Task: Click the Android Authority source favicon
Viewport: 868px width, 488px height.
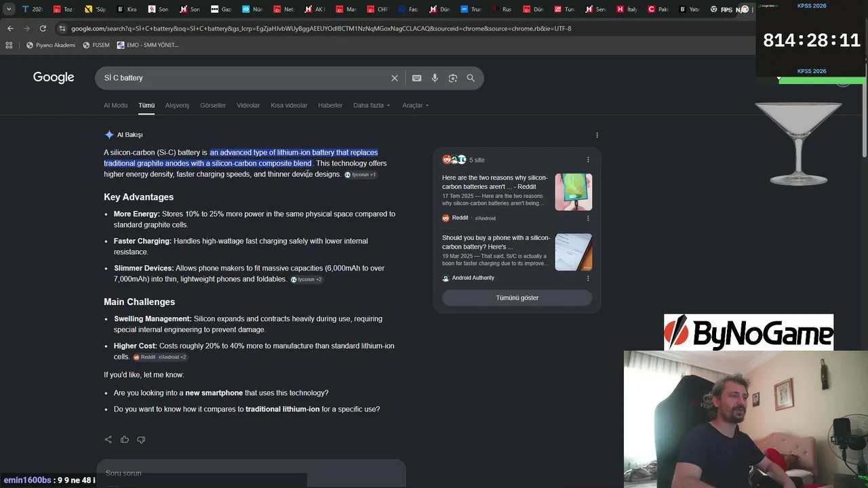Action: (x=446, y=278)
